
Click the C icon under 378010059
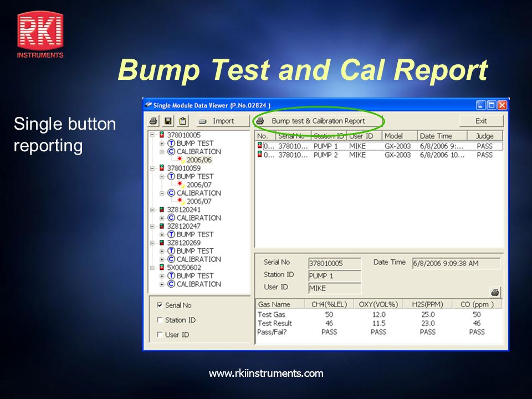click(x=171, y=193)
